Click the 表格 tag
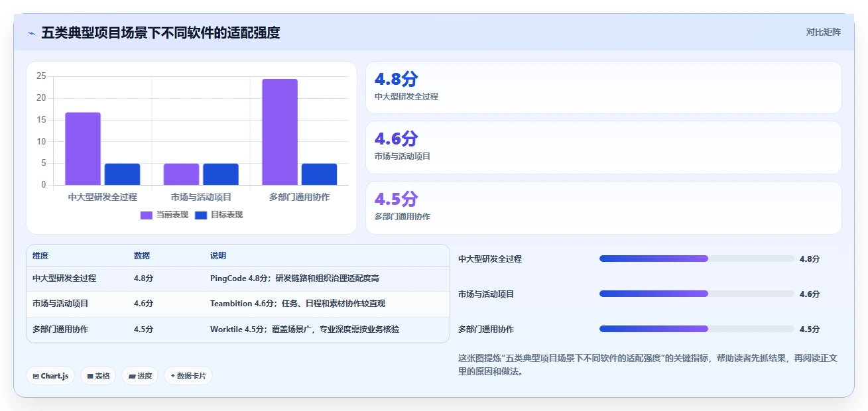This screenshot has width=868, height=411. click(x=98, y=376)
